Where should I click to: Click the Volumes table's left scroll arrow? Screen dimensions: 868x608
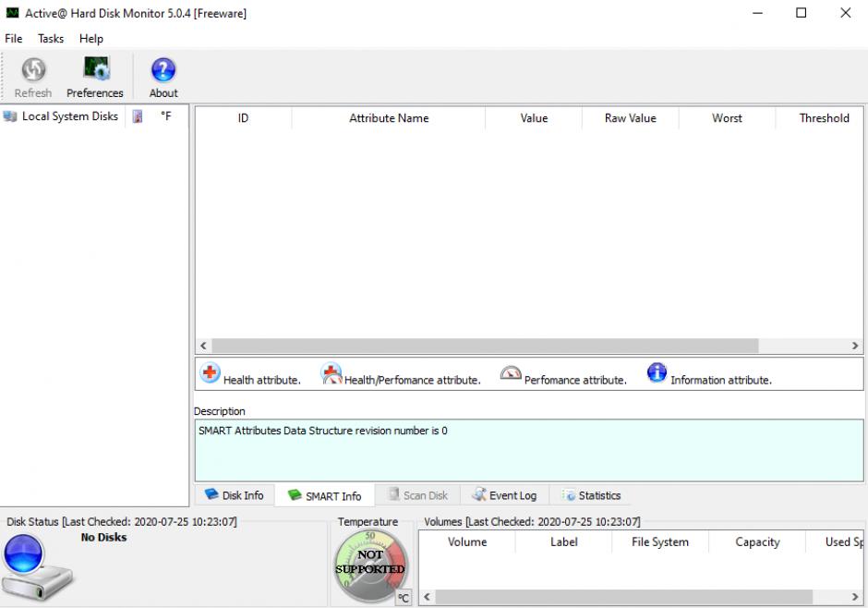pyautogui.click(x=427, y=597)
